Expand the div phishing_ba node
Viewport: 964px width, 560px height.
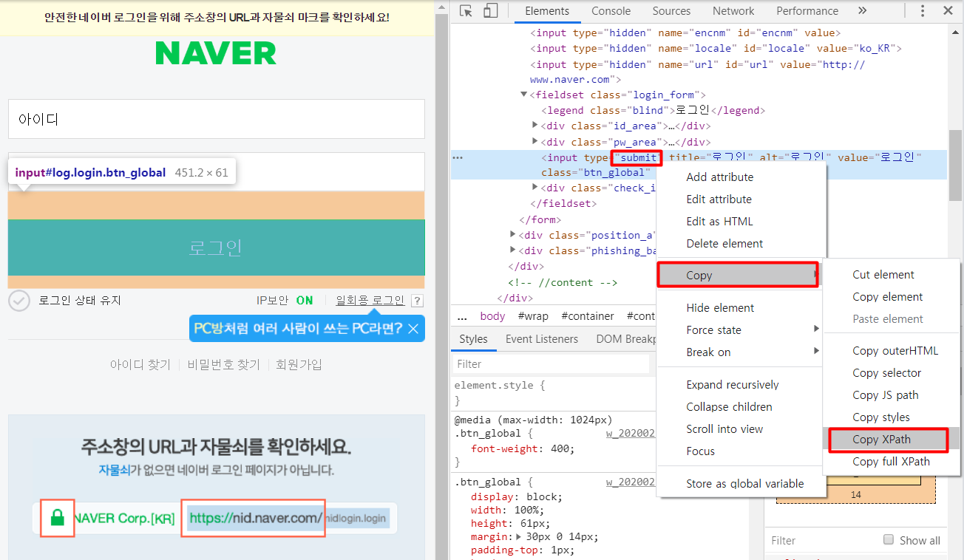click(513, 250)
